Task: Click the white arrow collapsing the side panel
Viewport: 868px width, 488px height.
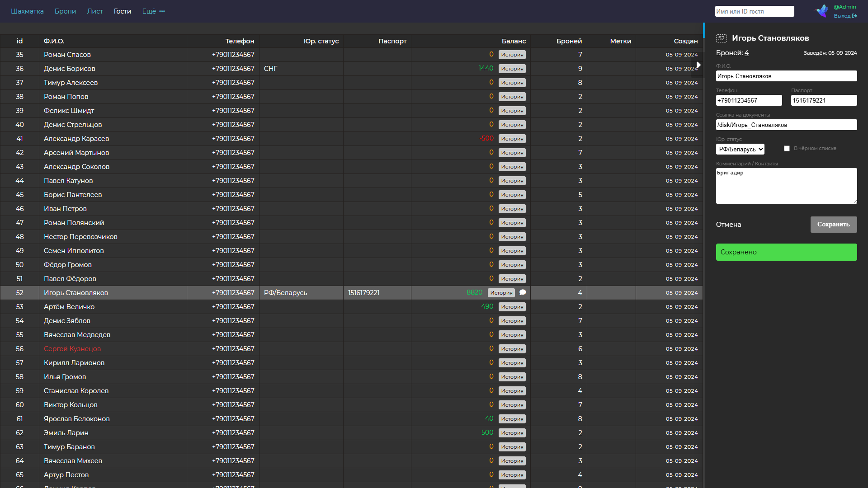Action: pyautogui.click(x=698, y=65)
